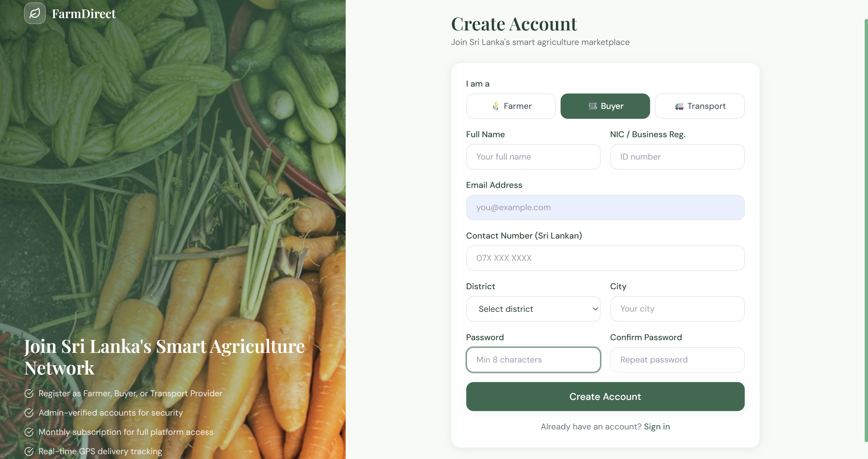Click the corn icon on Farmer option
Viewport: 868px width, 459px height.
click(495, 106)
